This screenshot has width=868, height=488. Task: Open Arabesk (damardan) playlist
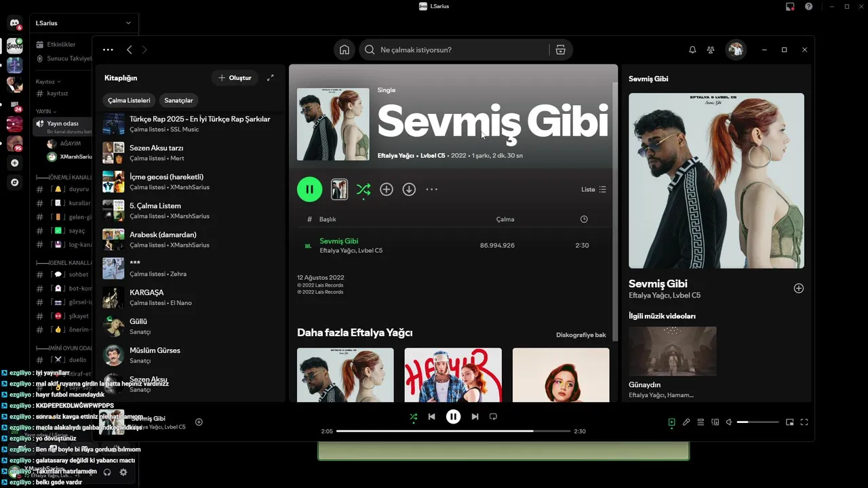pyautogui.click(x=191, y=239)
